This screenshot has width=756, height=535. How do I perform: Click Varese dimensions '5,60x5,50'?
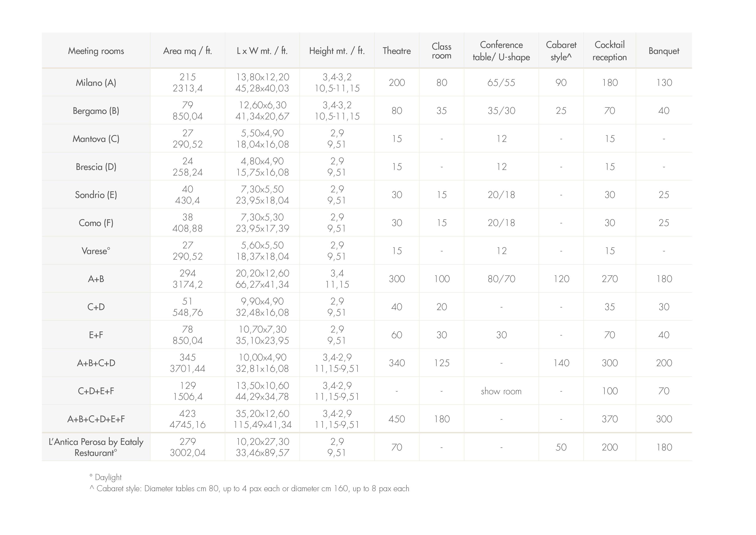click(262, 245)
